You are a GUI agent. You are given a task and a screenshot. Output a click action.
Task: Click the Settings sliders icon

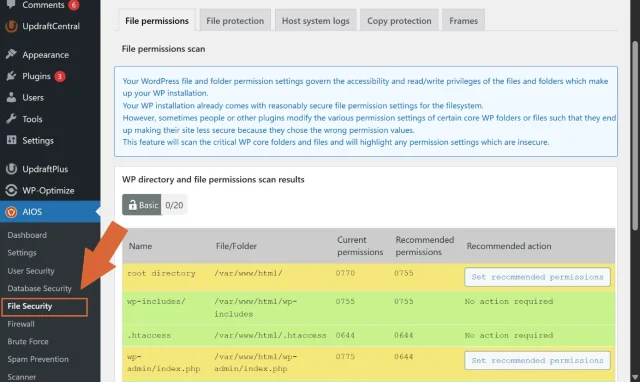click(x=11, y=140)
